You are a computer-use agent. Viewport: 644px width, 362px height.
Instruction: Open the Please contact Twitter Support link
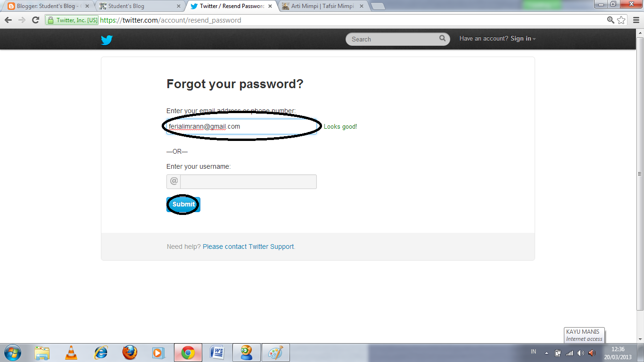pyautogui.click(x=248, y=247)
